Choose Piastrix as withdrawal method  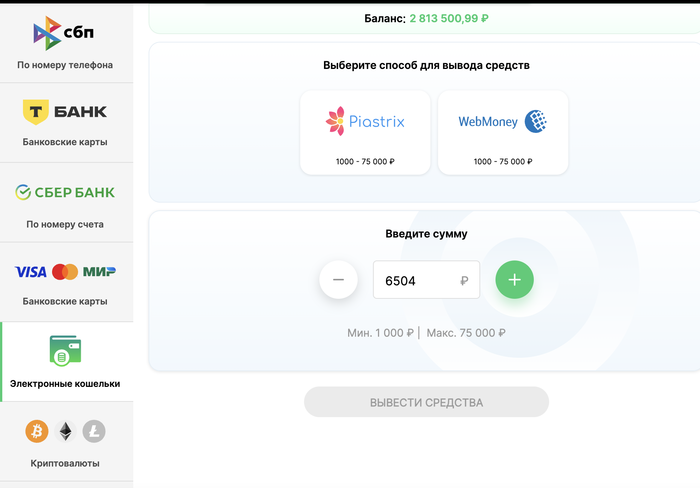tap(365, 133)
